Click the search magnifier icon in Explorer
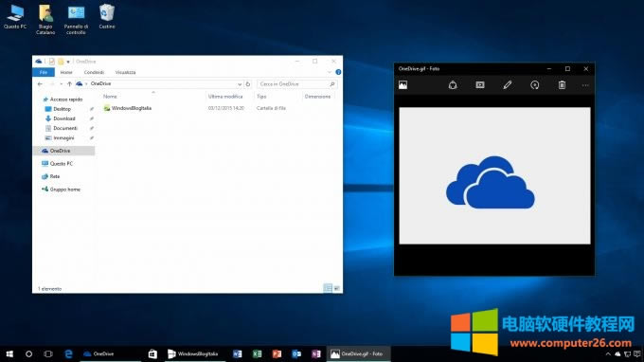This screenshot has height=362, width=644. [x=331, y=83]
